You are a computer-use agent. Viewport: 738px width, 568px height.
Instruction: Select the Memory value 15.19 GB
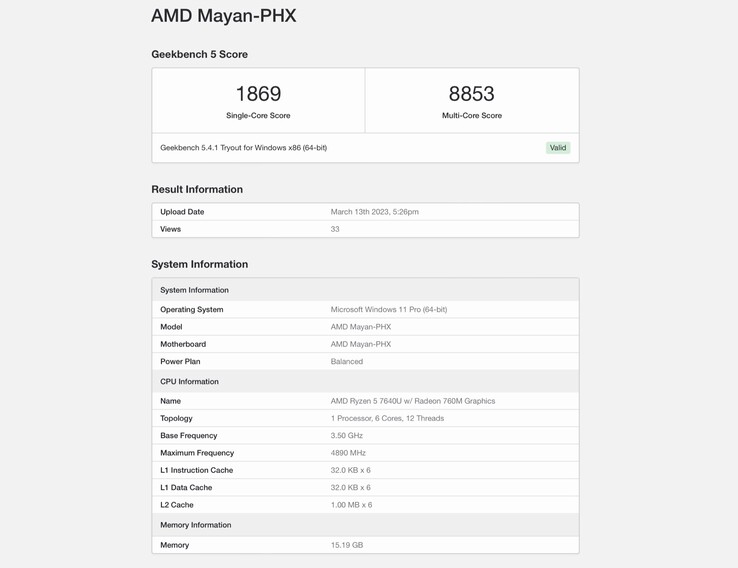346,545
